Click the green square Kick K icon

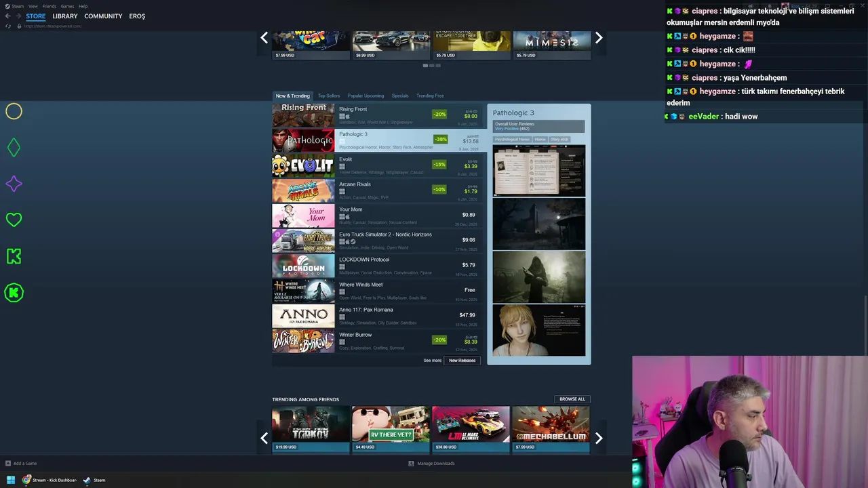14,256
